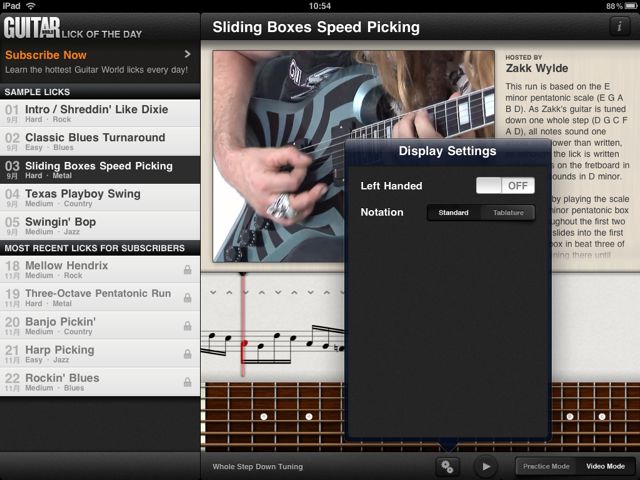Tap the Guitar World logo
The image size is (640, 480).
[32, 28]
